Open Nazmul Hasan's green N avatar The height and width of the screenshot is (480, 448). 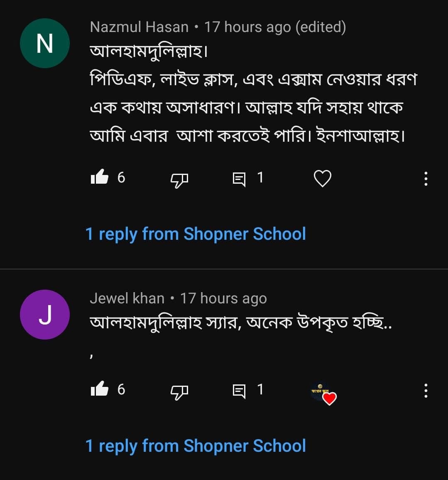point(45,43)
